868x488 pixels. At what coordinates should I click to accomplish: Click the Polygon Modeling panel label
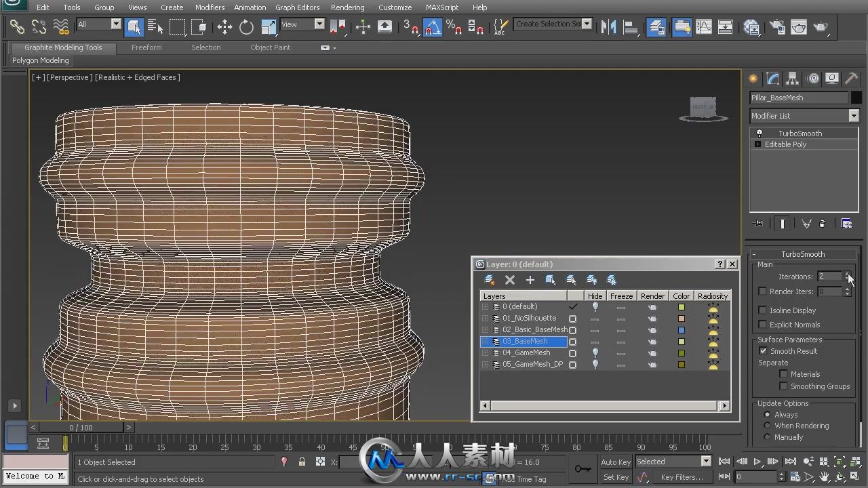[40, 60]
